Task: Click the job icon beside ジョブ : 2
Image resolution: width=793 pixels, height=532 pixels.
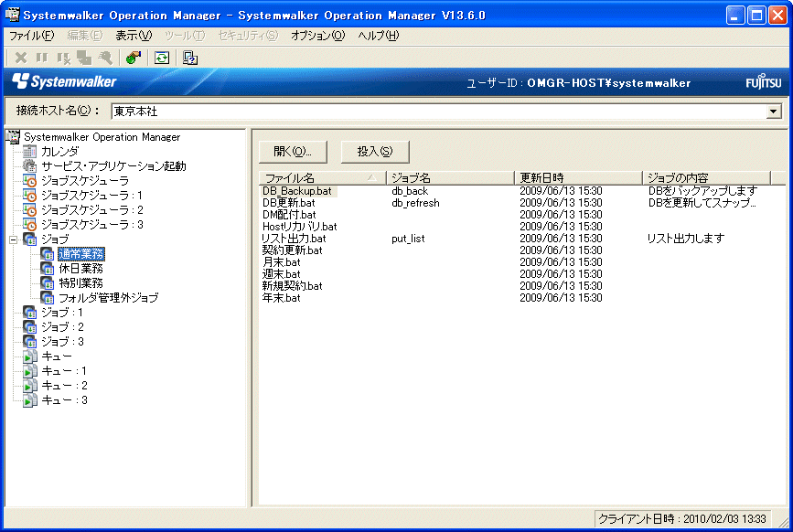Action: tap(30, 327)
